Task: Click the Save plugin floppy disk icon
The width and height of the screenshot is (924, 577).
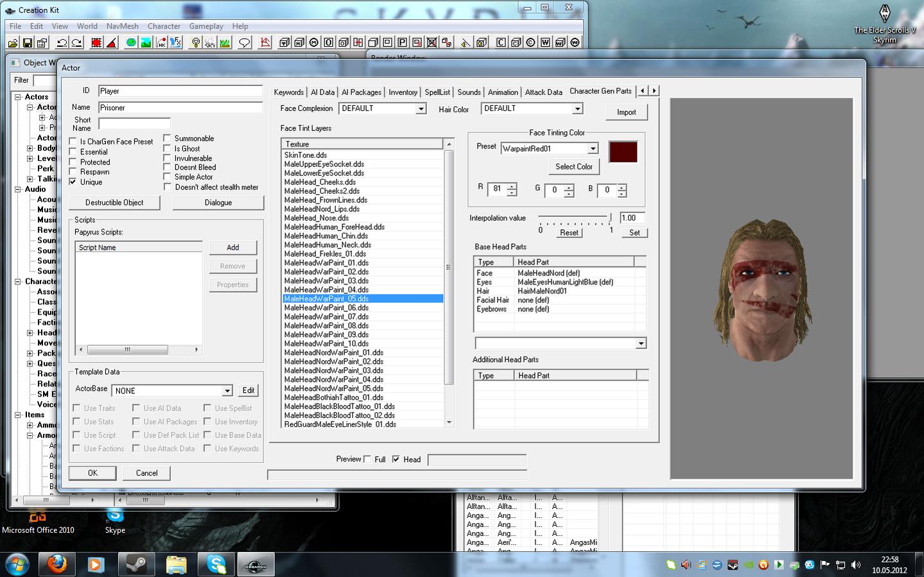Action: [x=28, y=43]
